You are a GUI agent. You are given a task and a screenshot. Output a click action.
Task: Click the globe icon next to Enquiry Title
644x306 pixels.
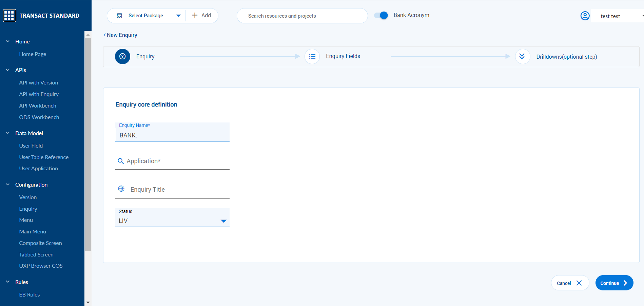[121, 189]
